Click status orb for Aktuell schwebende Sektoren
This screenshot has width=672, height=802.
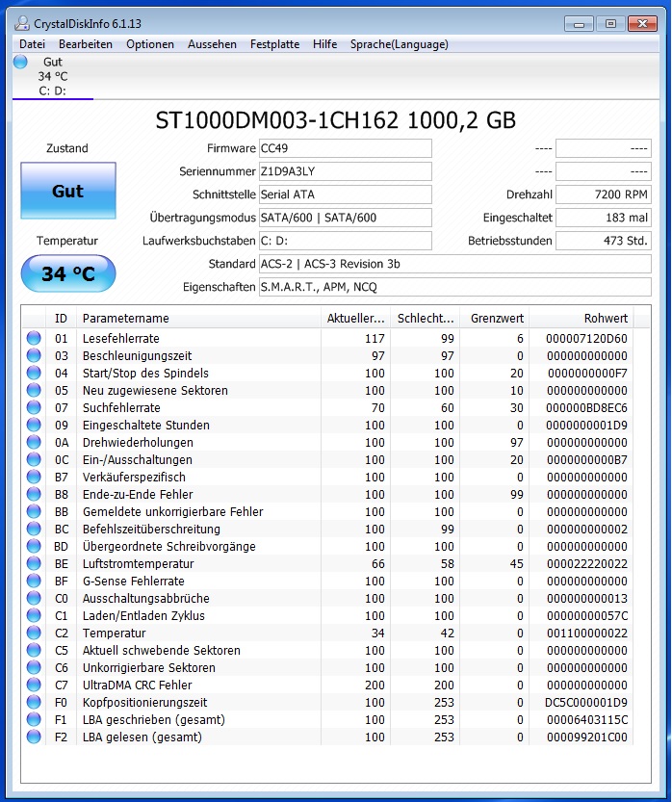tap(34, 651)
